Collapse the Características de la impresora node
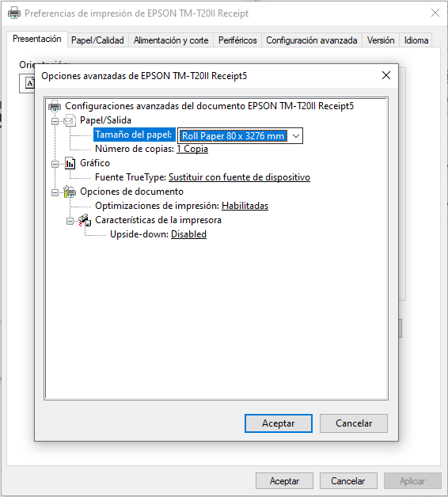The height and width of the screenshot is (497, 448). pos(70,221)
